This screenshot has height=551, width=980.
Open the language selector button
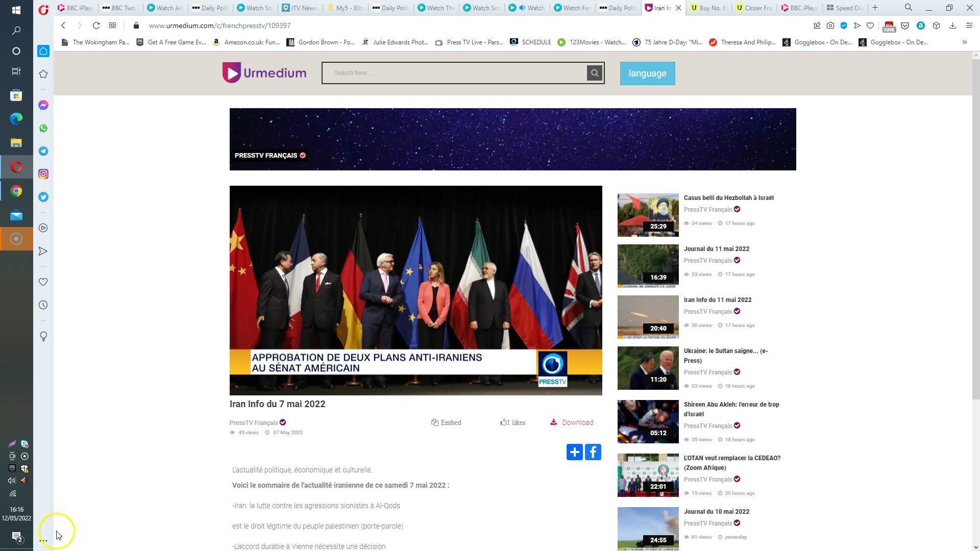(x=647, y=73)
